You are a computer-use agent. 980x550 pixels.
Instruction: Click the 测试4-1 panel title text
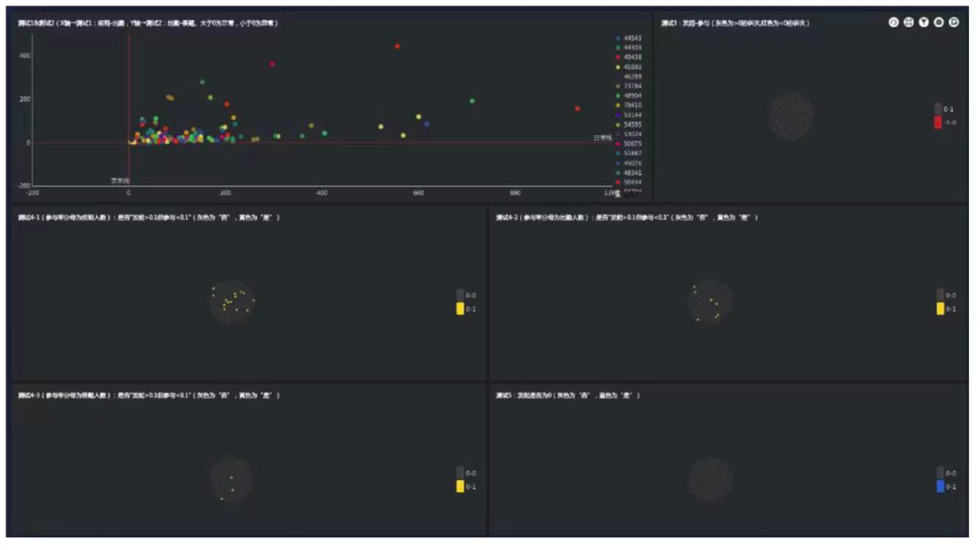click(149, 218)
